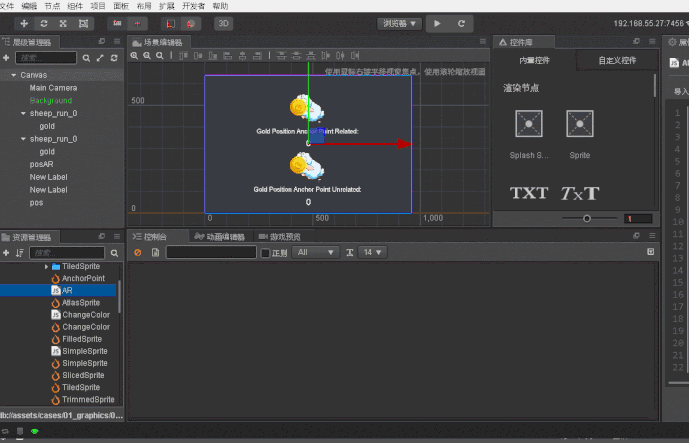Reset scene editor zoom
The image size is (689, 443).
click(160, 56)
